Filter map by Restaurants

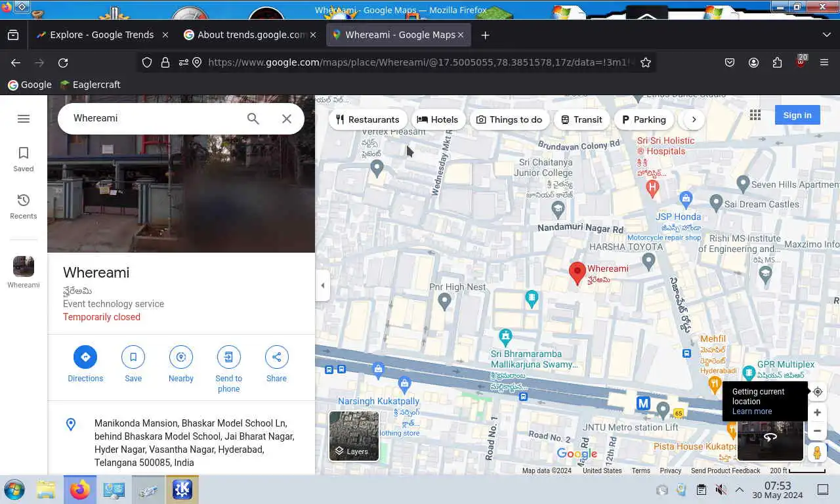(367, 119)
